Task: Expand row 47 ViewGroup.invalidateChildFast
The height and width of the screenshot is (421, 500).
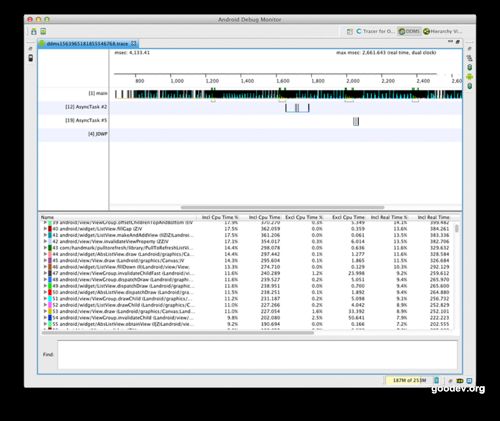Action: click(45, 273)
